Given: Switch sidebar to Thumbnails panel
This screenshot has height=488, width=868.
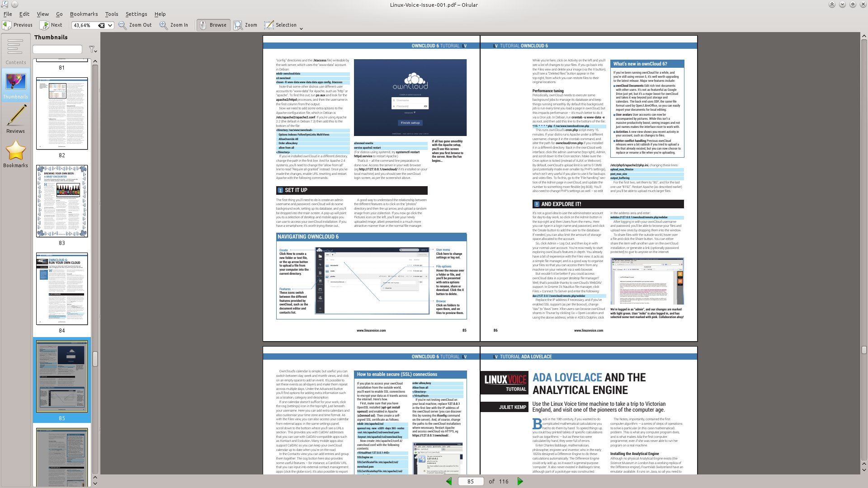Looking at the screenshot, I should pos(16,85).
